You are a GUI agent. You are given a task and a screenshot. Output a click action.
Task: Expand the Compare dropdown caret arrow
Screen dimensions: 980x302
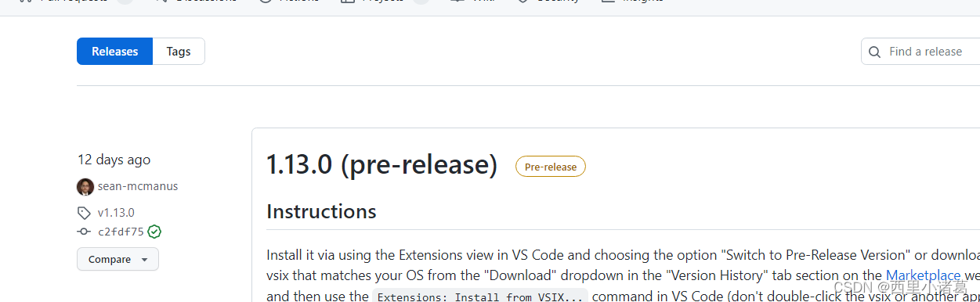tap(144, 260)
